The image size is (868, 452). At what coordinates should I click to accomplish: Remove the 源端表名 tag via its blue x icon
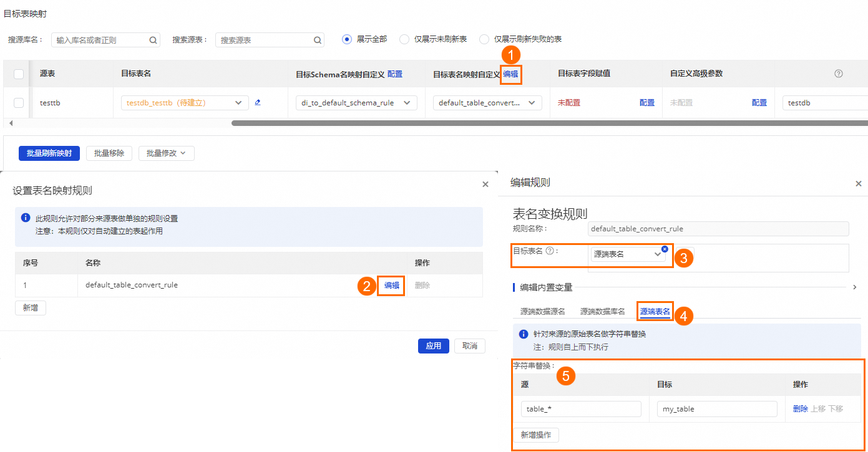coord(665,249)
